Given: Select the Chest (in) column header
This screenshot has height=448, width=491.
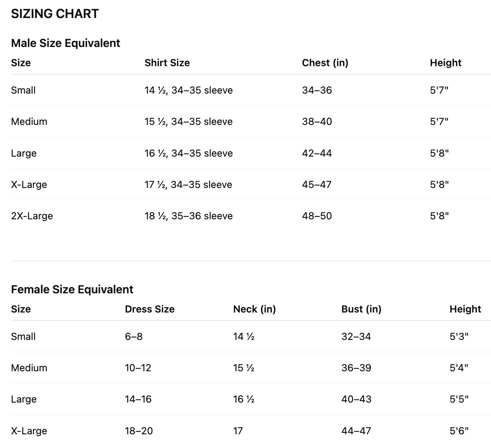Looking at the screenshot, I should (325, 63).
